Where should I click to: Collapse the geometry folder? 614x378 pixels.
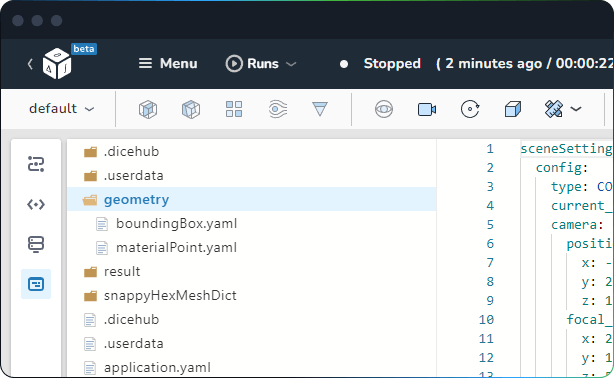[x=251, y=199]
